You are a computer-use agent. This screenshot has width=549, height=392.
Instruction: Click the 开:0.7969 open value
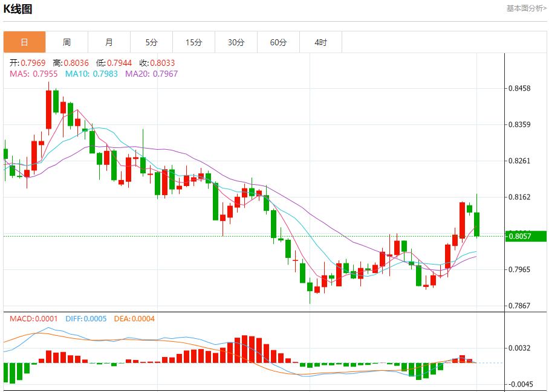click(27, 63)
